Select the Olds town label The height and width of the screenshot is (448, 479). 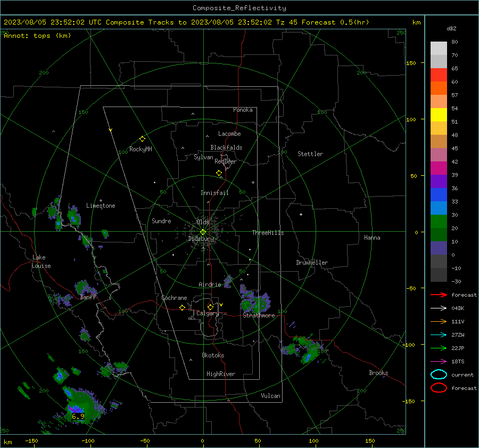point(203,222)
